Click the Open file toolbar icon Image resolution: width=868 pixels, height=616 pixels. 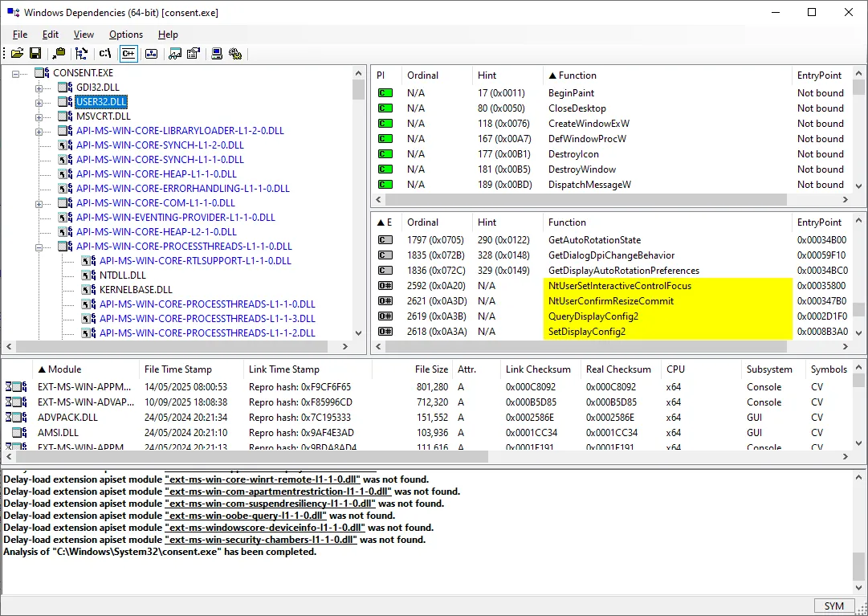[x=17, y=54]
